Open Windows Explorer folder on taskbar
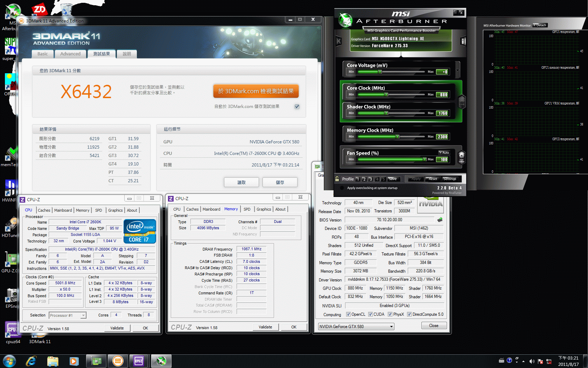Image resolution: width=588 pixels, height=368 pixels. tap(52, 361)
